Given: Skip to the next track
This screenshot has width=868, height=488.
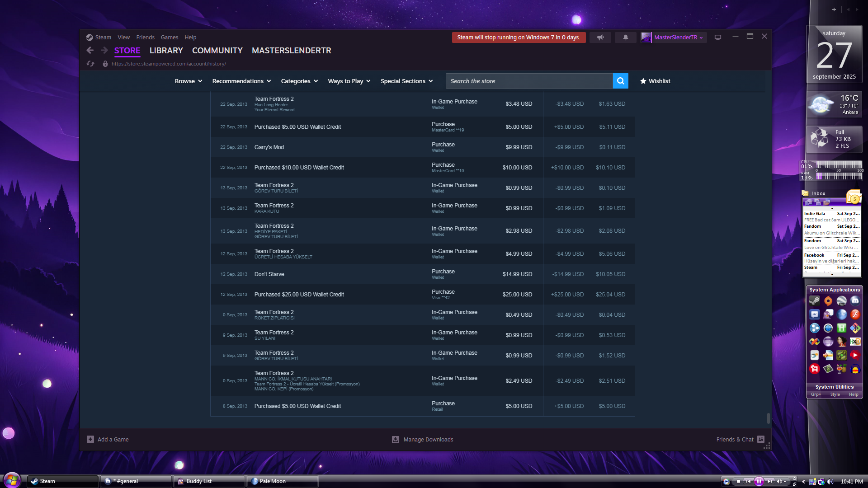Looking at the screenshot, I should click(x=769, y=481).
